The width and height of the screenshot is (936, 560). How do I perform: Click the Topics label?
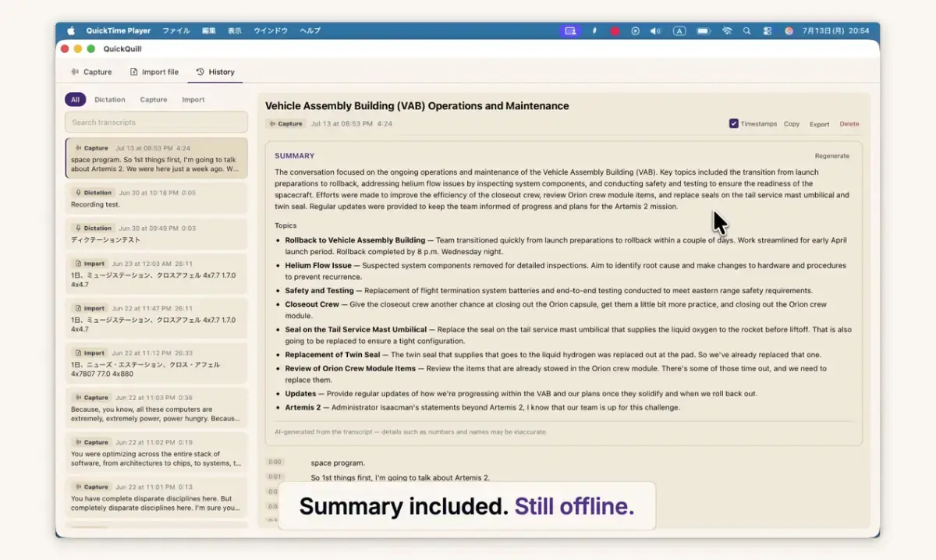tap(285, 225)
